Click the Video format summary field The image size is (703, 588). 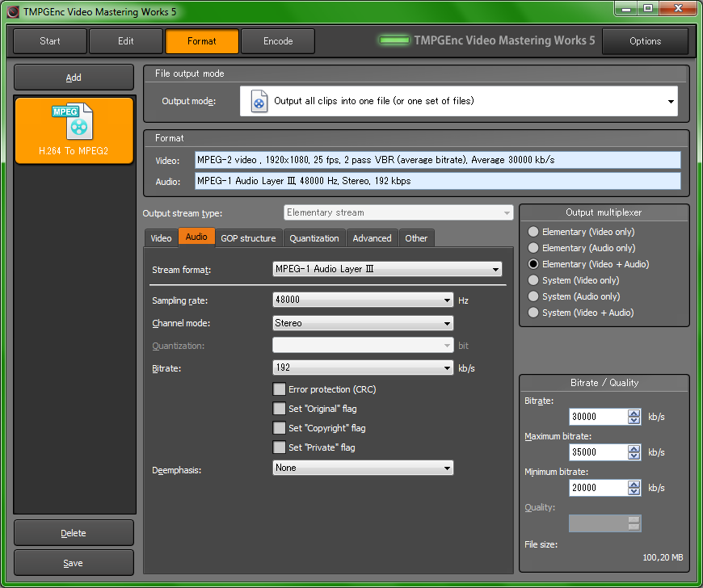[x=438, y=160]
